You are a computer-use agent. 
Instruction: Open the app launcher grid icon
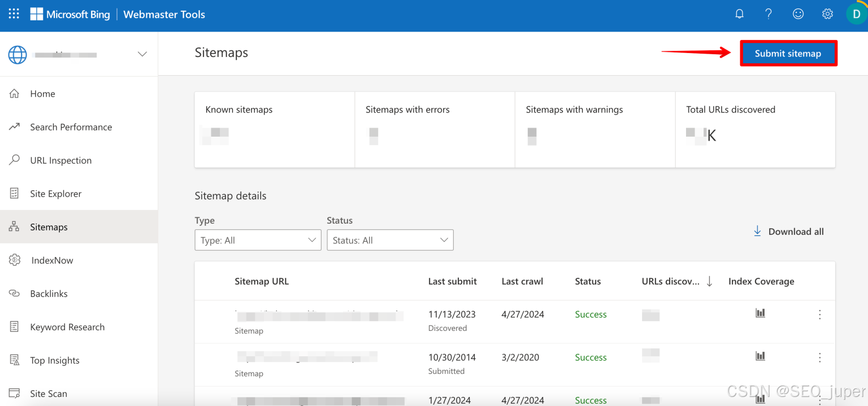click(x=14, y=14)
